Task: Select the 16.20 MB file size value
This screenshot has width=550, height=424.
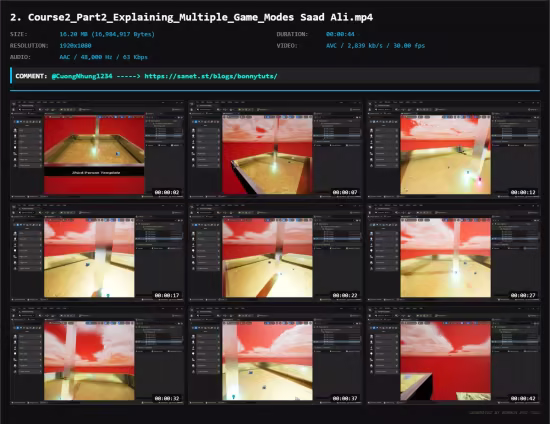Action: coord(107,34)
